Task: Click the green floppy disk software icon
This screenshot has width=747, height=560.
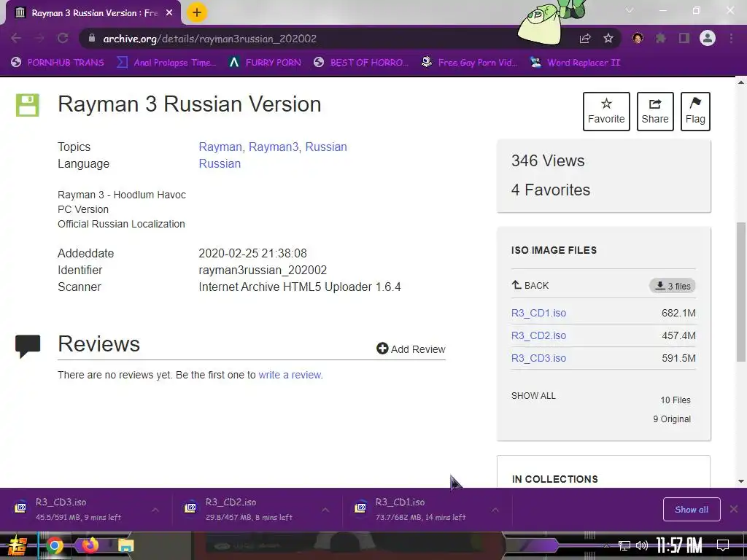Action: [27, 105]
